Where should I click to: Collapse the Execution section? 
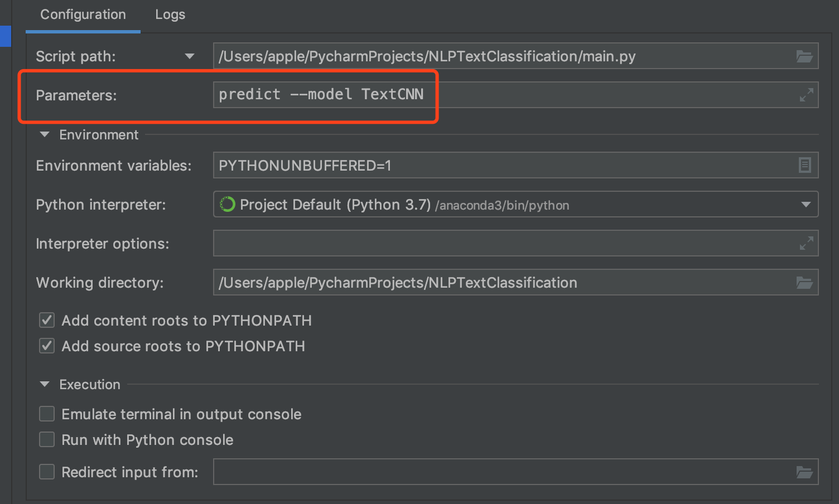click(45, 384)
